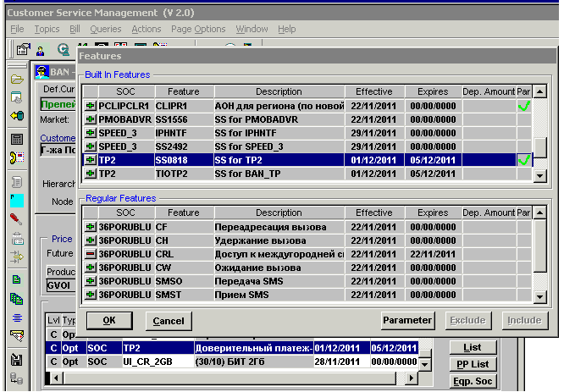Open the calculator icon in sidebar
The image size is (564, 392).
point(17,139)
